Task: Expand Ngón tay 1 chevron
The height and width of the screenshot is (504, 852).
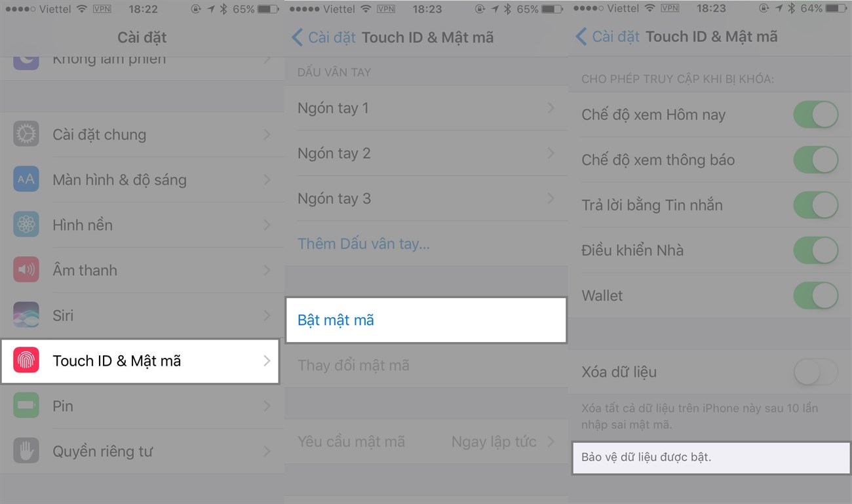Action: pos(551,108)
